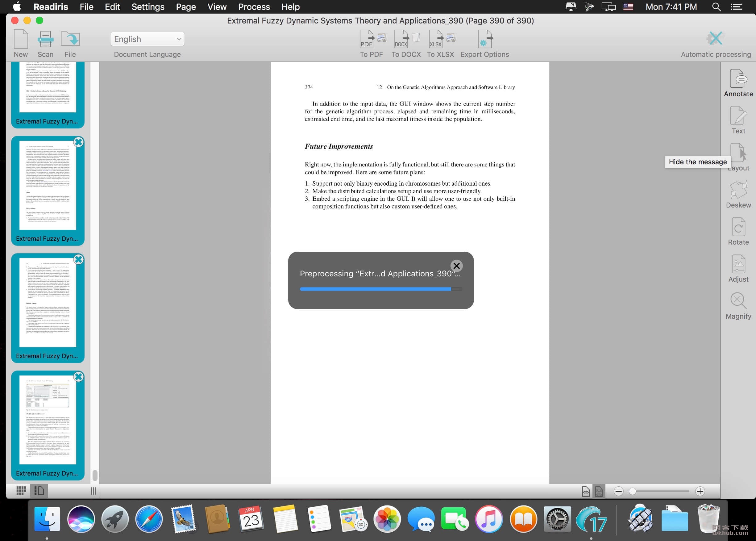756x541 pixels.
Task: Open Finder from the Dock
Action: (47, 519)
